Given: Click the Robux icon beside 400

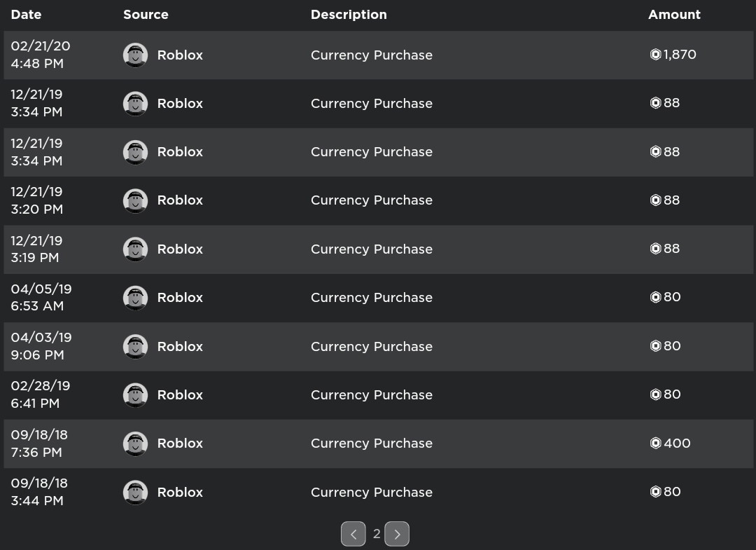Looking at the screenshot, I should pos(655,443).
